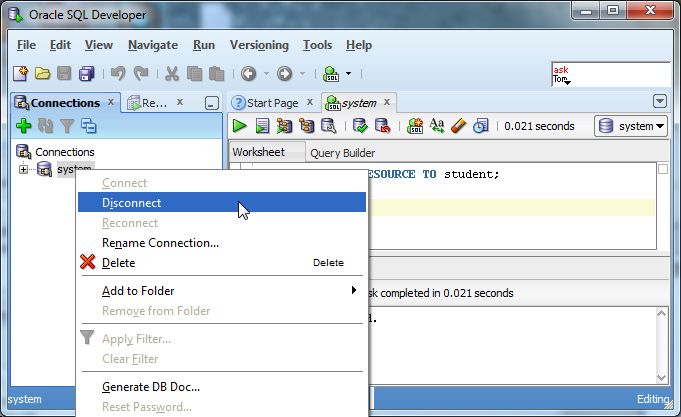The height and width of the screenshot is (417, 681).
Task: Close the Connections panel tab
Action: coord(111,102)
